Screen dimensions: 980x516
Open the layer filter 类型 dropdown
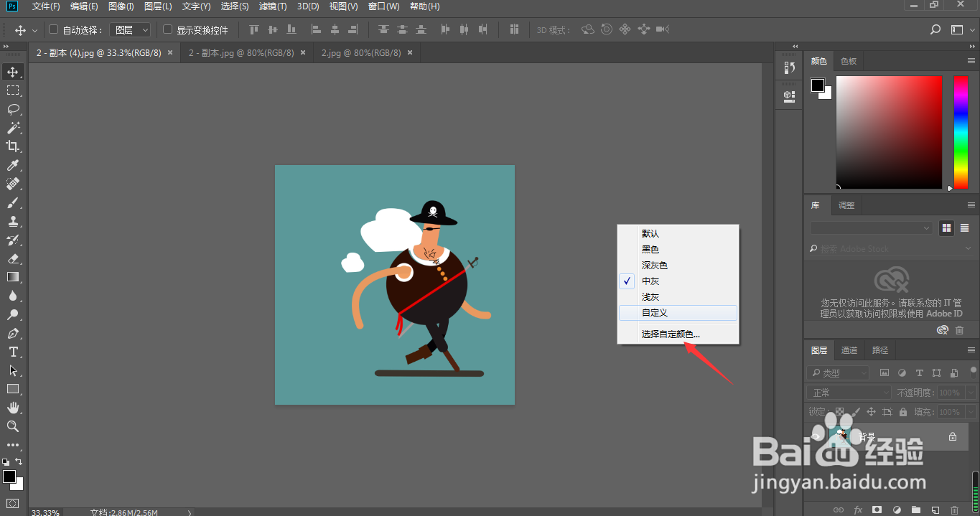837,373
